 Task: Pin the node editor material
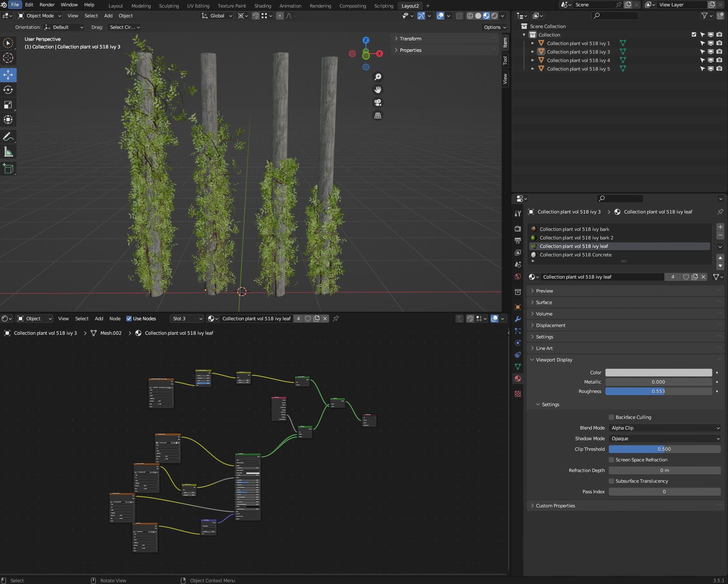(x=336, y=319)
